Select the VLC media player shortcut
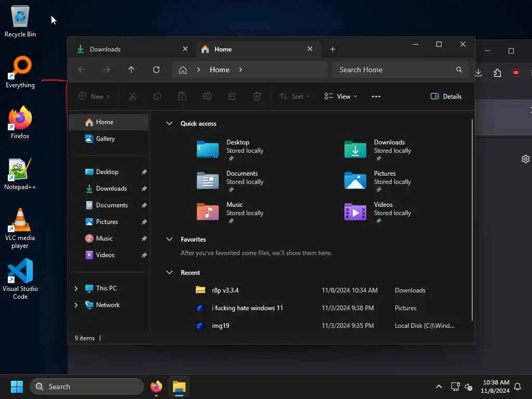The image size is (532, 399). click(20, 229)
